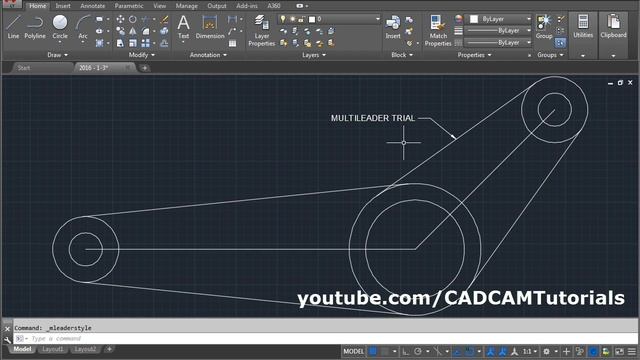Expand the Properties panel
The height and width of the screenshot is (360, 640).
click(474, 55)
